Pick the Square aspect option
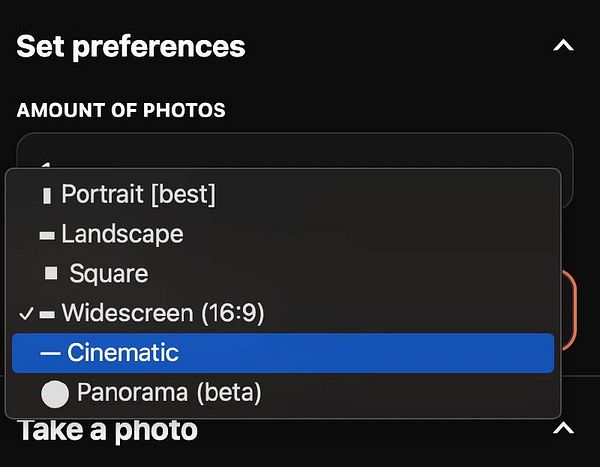The width and height of the screenshot is (600, 467). 108,274
